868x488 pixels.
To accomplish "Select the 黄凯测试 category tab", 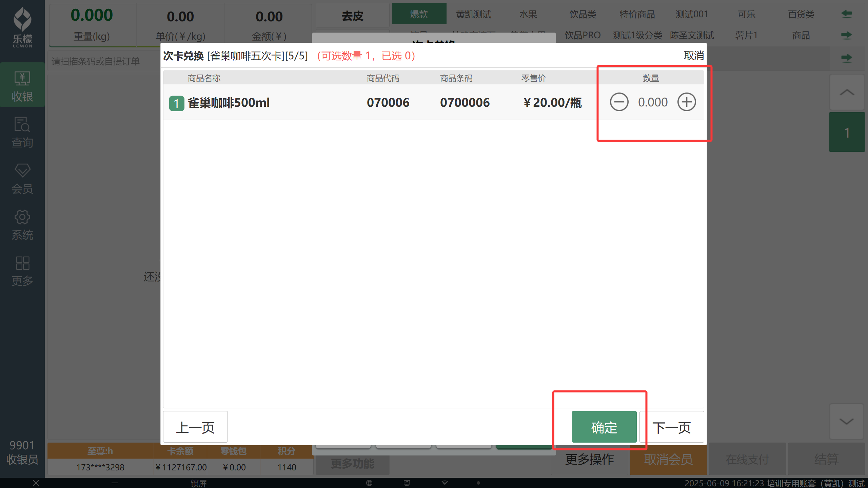I will click(474, 14).
